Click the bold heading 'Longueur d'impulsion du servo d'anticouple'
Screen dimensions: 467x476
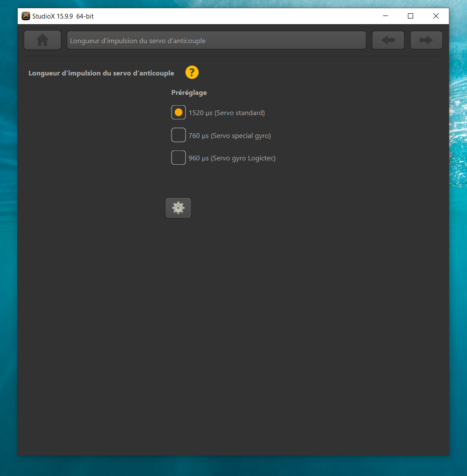click(x=101, y=73)
